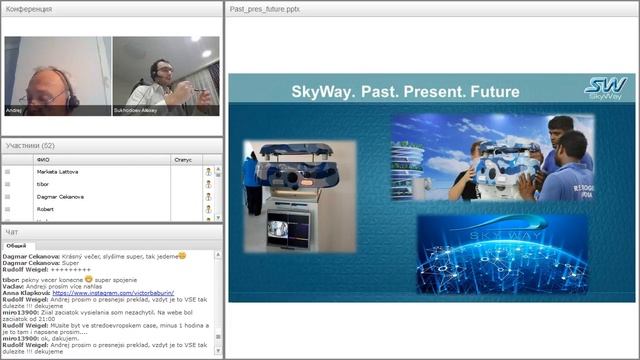Sort participants by the ФИО column header
Viewport: 640px width, 360px height.
102,160
